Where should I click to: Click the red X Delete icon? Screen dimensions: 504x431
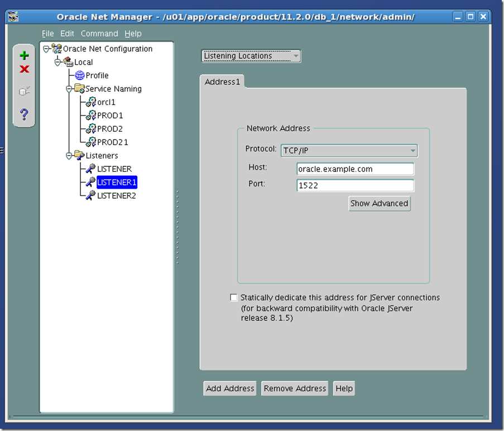24,69
